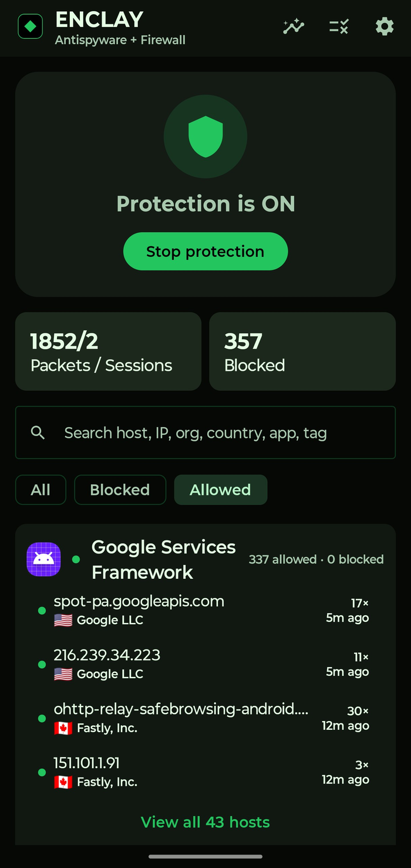Open the 151.101.1.91 Fastly host entry
Screen dimensions: 411x868
point(206,772)
